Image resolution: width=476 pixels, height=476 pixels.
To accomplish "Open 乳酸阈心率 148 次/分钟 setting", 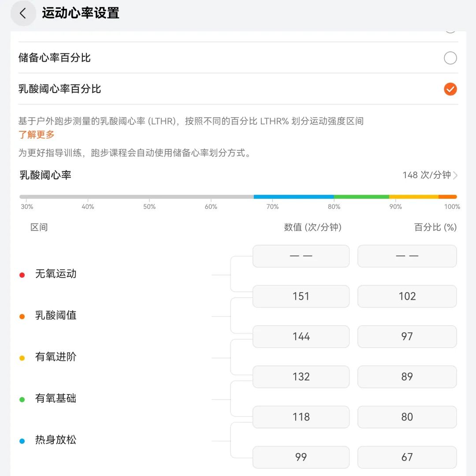I will tap(238, 175).
